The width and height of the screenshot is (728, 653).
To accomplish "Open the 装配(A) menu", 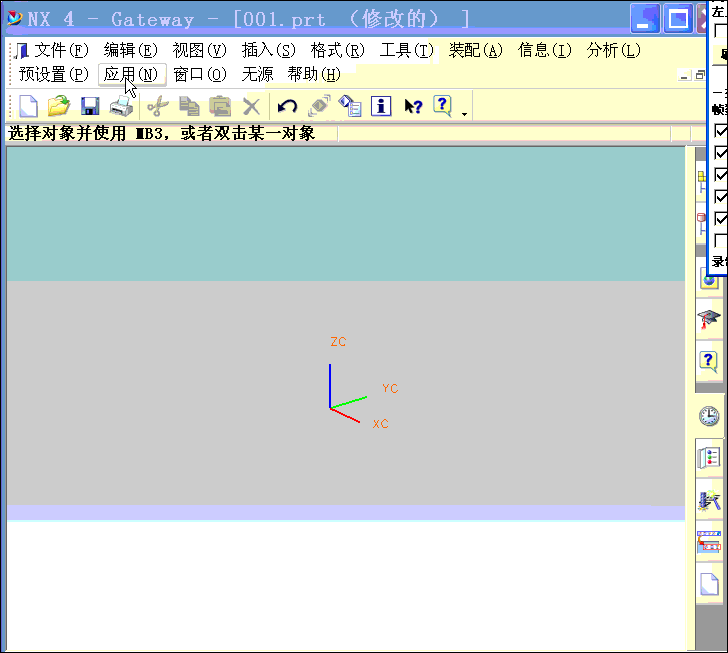I will click(x=475, y=50).
